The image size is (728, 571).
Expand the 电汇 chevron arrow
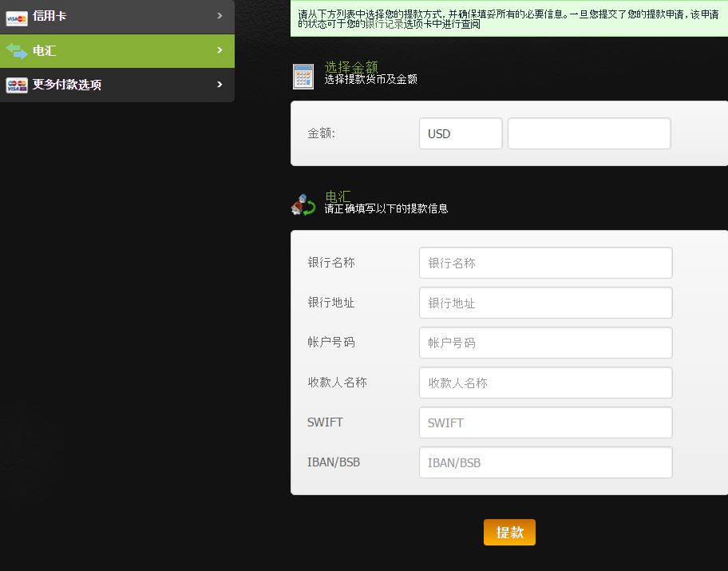(220, 50)
